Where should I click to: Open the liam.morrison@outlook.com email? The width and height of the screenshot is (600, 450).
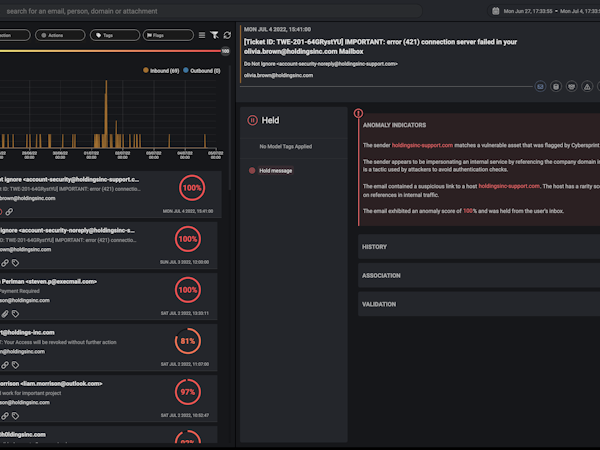pos(109,399)
